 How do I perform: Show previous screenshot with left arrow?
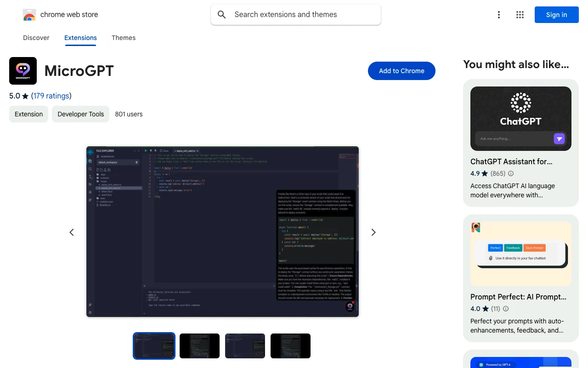(x=72, y=232)
